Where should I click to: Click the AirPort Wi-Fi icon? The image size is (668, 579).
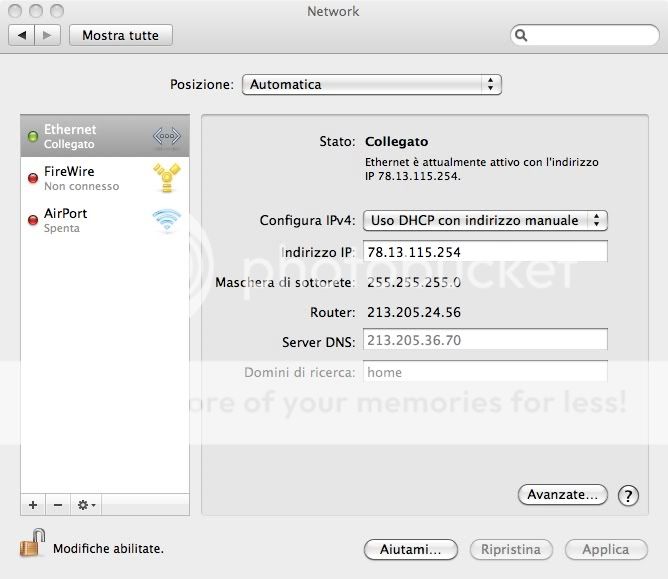(x=167, y=220)
